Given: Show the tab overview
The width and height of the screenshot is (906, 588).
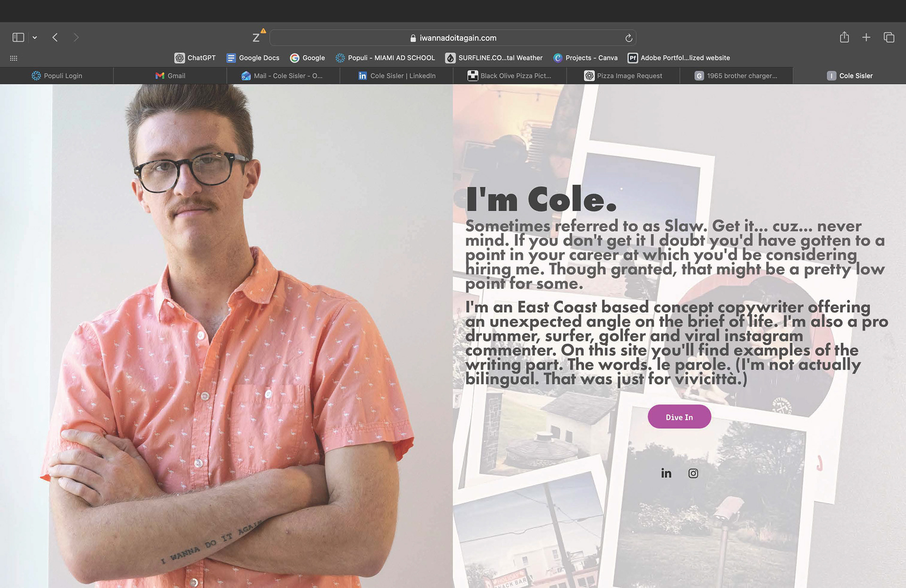Looking at the screenshot, I should [x=889, y=37].
